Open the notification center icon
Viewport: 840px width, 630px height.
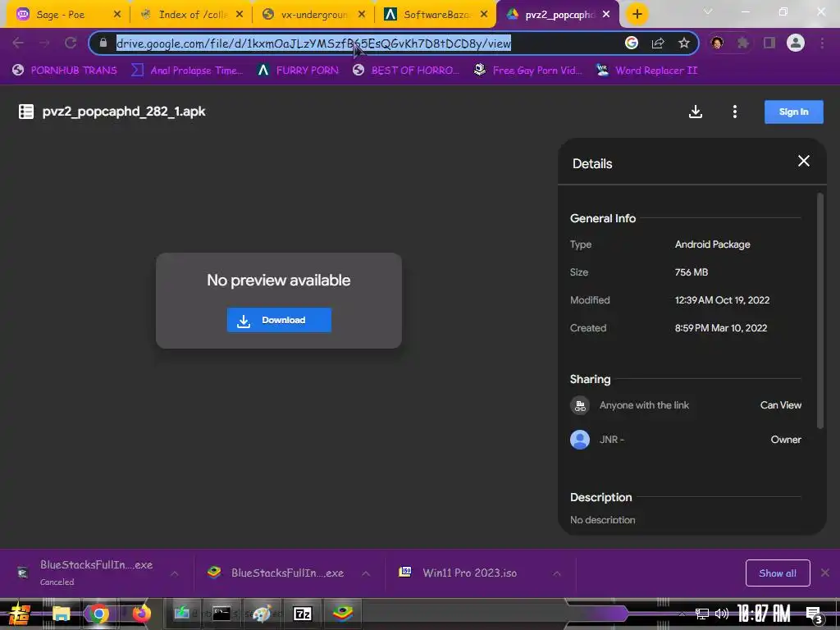point(815,614)
